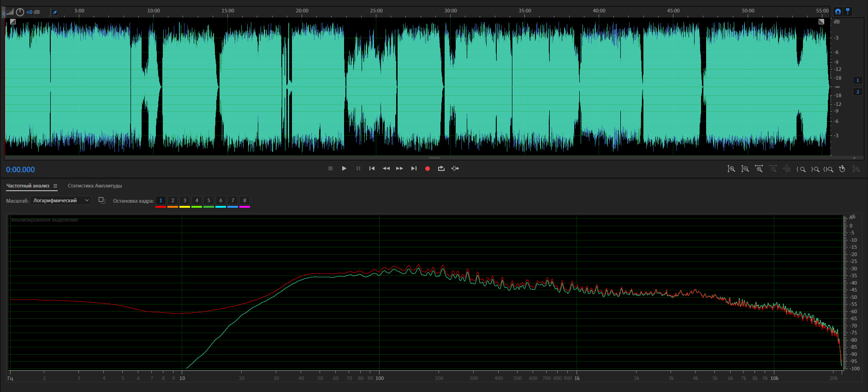The width and height of the screenshot is (868, 392).
Task: Switch to Статистика Амплитуды tab
Action: (95, 186)
